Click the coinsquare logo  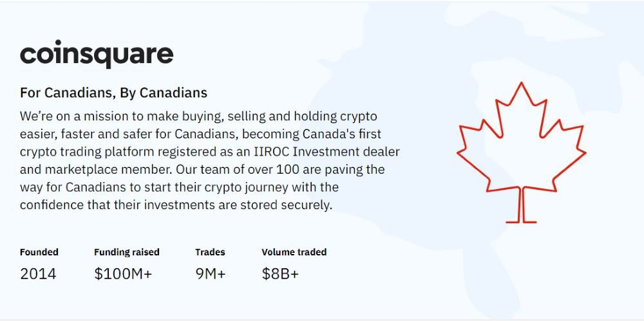97,55
